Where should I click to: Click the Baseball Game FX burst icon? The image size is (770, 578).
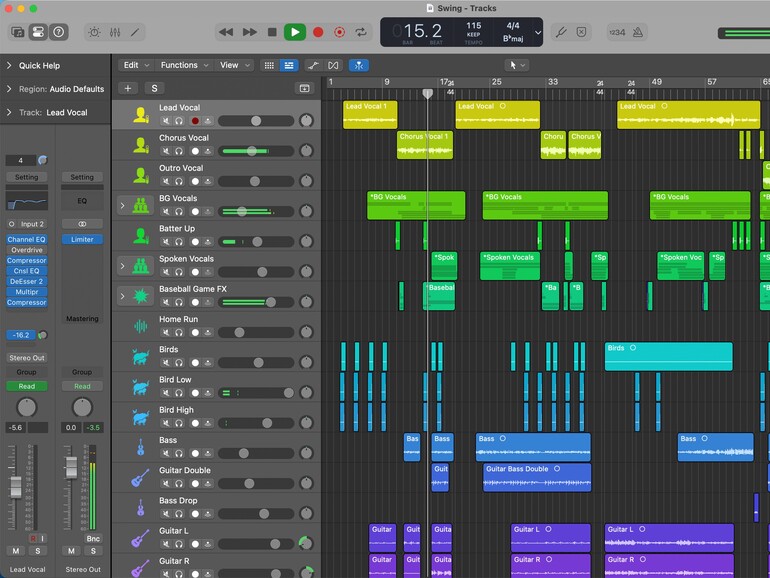(x=141, y=296)
